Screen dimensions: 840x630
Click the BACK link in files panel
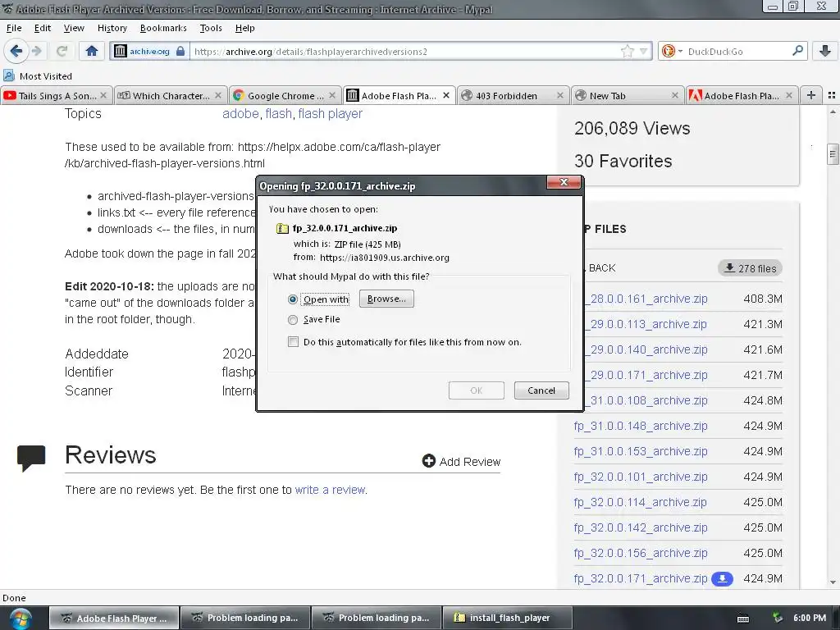point(601,268)
